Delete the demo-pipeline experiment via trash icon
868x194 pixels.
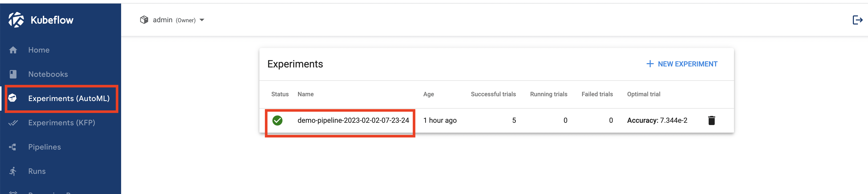click(x=711, y=120)
